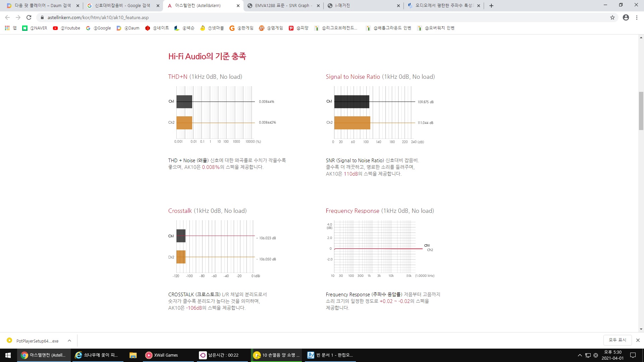Click the Frequency Response chart heading

point(380,211)
